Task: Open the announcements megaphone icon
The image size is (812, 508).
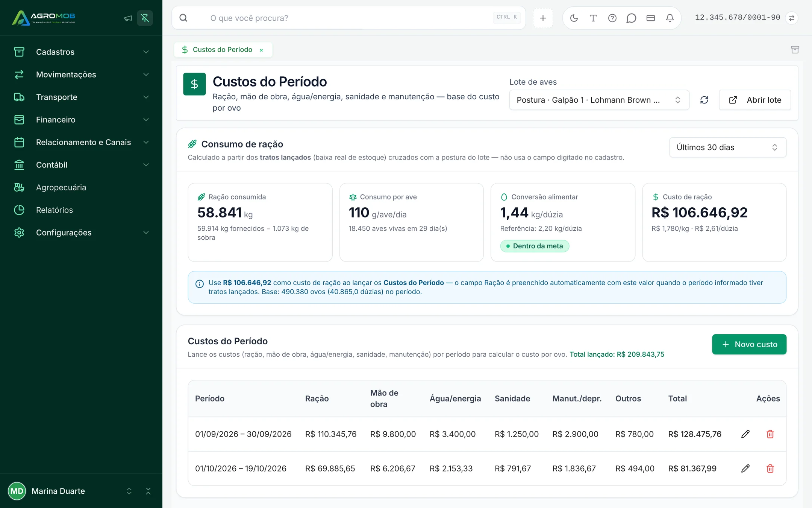Action: pos(128,18)
